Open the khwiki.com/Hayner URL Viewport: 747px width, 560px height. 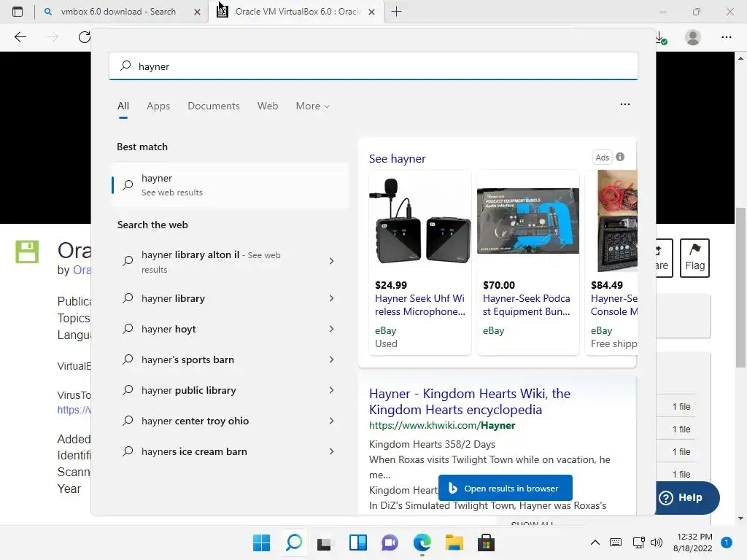[442, 425]
